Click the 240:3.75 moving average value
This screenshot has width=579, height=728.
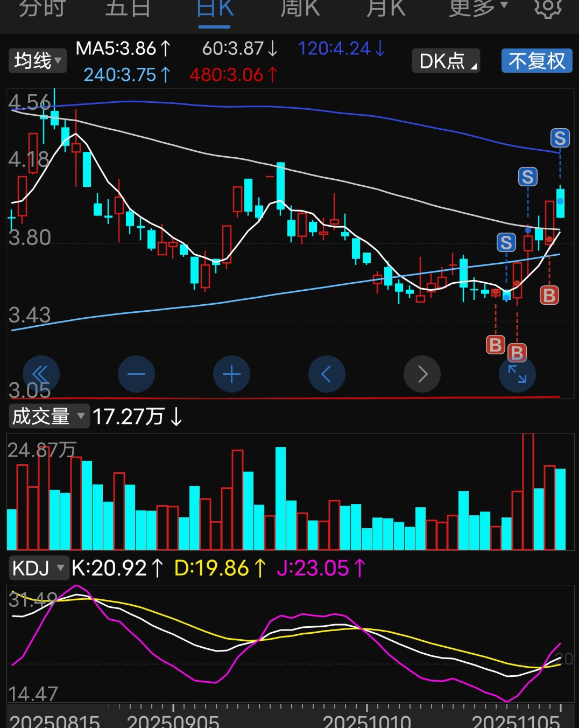click(127, 74)
